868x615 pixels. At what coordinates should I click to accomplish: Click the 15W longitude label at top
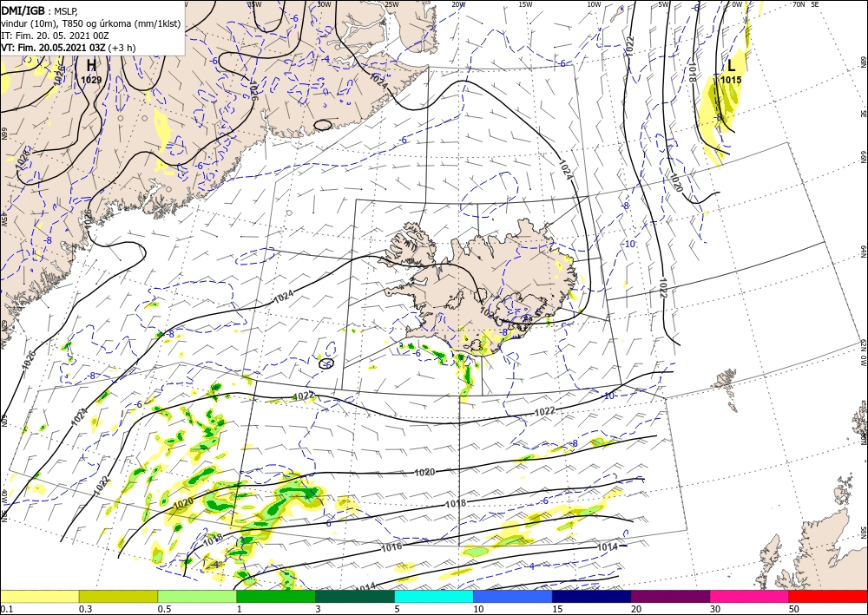(x=526, y=4)
